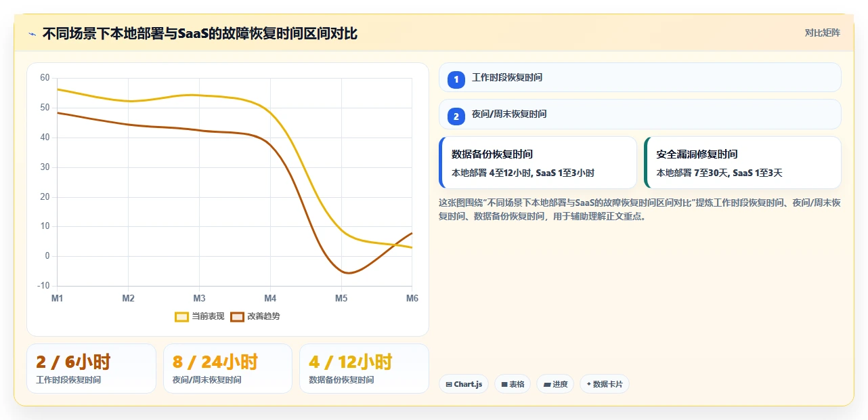This screenshot has height=420, width=868.
Task: Select the numbered badge 2 icon
Action: coord(456,116)
